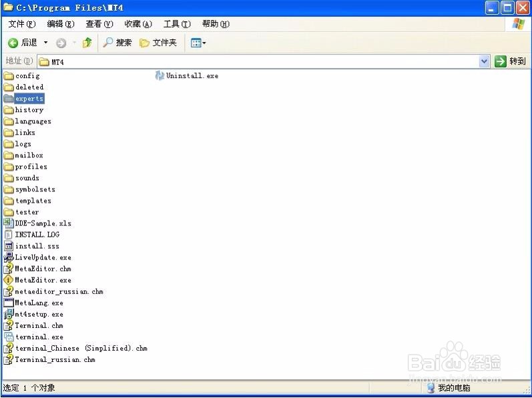Screen dimensions: 532x398
Task: Select the MetaEditor.exe application icon
Action: tap(9, 280)
